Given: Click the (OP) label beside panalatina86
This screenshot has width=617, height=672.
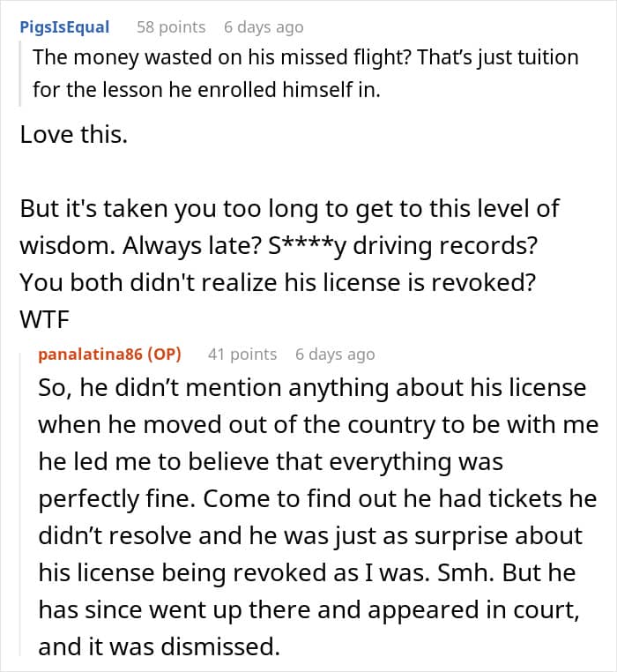Looking at the screenshot, I should point(165,354).
